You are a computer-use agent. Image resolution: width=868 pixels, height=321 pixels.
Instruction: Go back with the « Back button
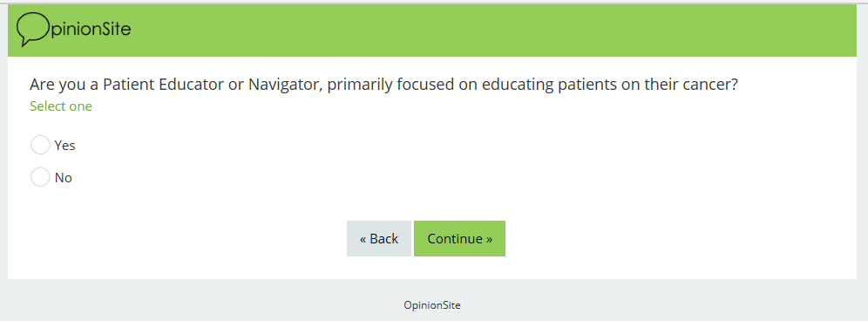tap(378, 238)
